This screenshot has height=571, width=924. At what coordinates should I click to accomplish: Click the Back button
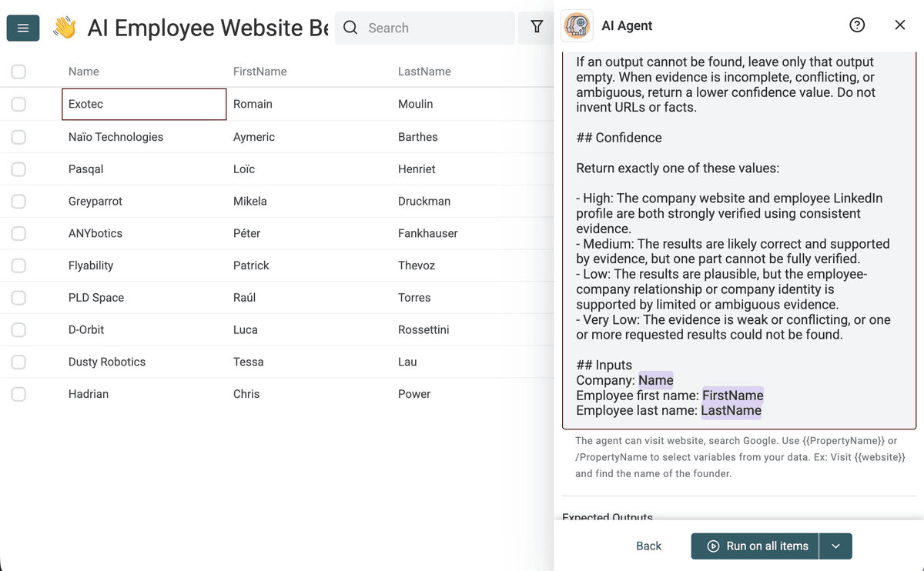(648, 546)
